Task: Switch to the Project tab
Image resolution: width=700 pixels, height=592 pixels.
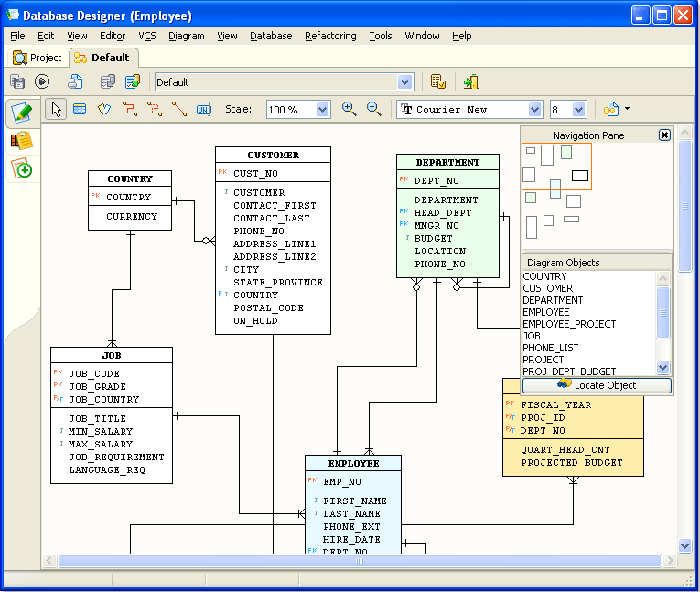Action: click(38, 58)
